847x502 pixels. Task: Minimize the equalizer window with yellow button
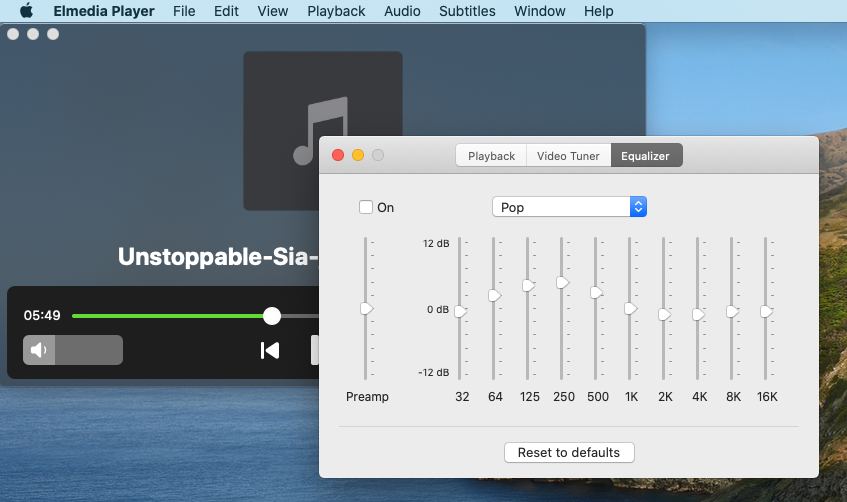click(x=358, y=155)
